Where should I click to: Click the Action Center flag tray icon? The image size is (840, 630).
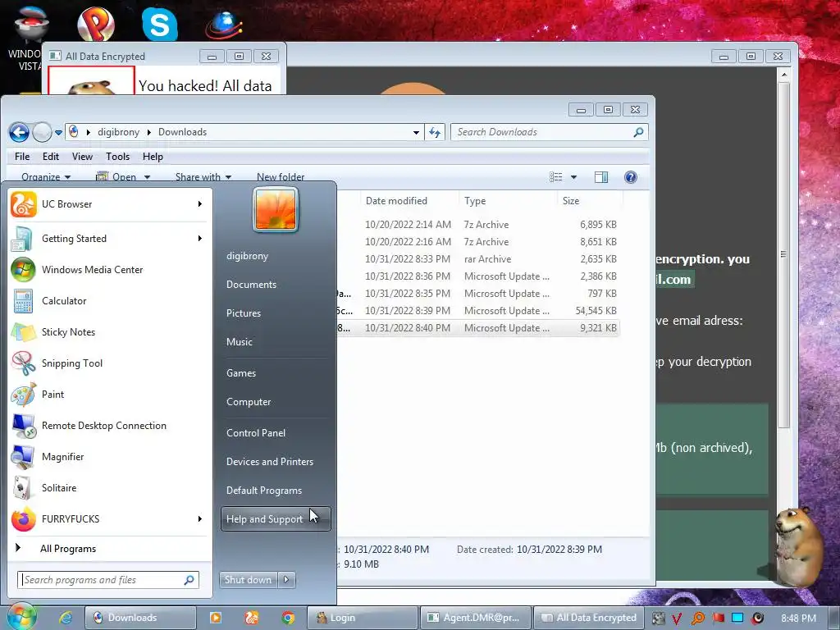coord(718,619)
